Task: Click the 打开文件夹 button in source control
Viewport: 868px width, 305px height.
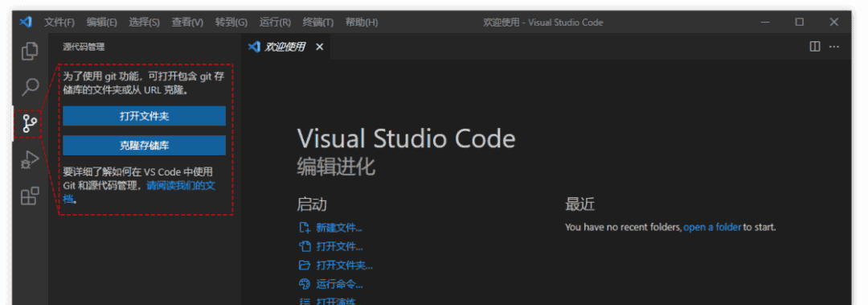Action: click(144, 116)
